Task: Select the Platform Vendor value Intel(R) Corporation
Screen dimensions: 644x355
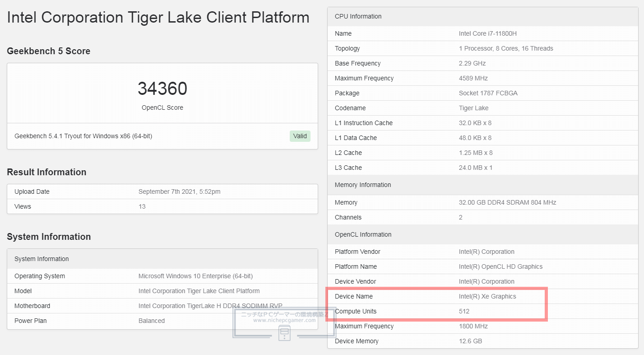Action: point(486,252)
